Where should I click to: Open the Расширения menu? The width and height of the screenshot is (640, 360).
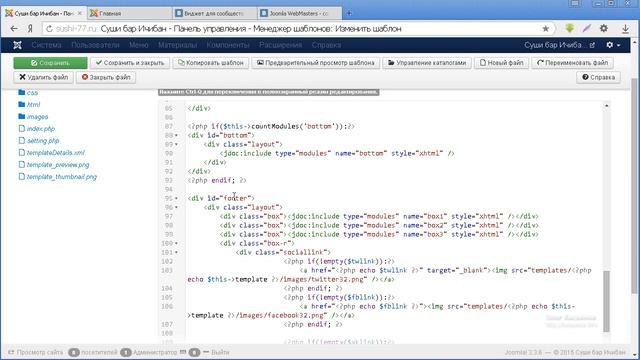pos(280,45)
